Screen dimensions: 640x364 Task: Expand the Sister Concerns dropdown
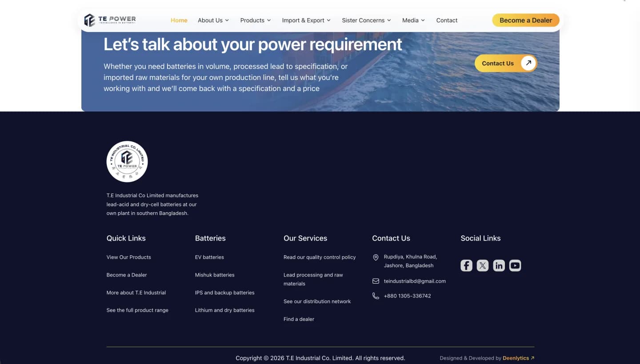(x=367, y=20)
